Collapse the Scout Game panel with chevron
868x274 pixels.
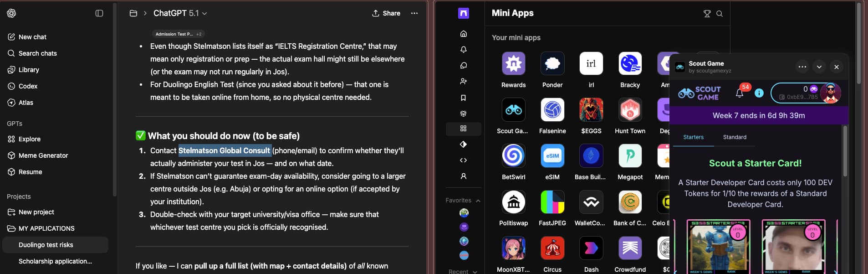(819, 67)
